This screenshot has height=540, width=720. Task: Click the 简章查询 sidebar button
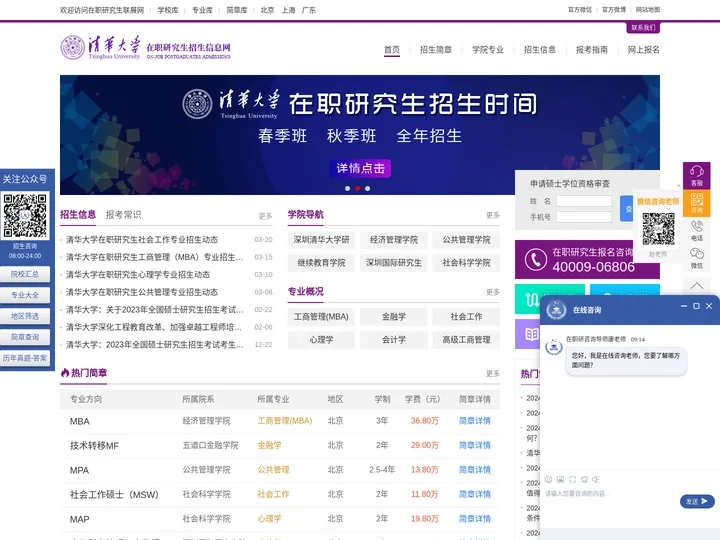25,337
